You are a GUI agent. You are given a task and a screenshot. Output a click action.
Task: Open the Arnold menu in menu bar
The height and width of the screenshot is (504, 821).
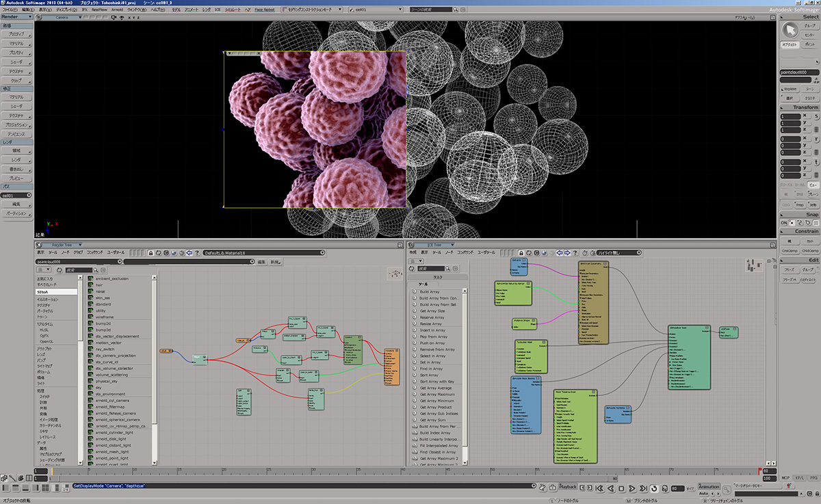118,10
